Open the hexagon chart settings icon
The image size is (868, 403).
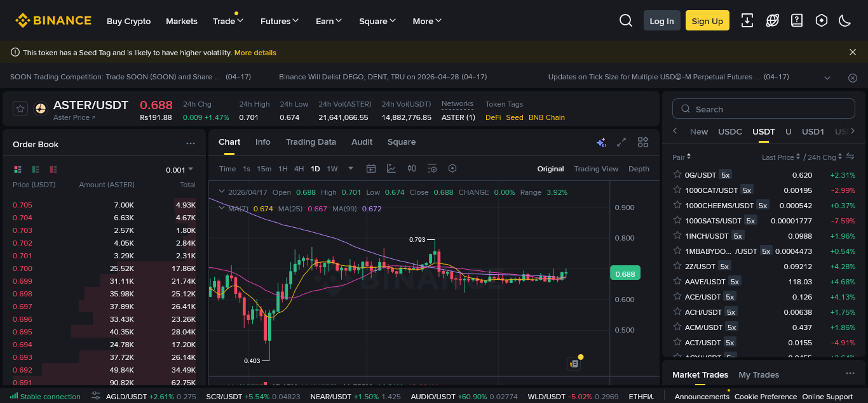(452, 168)
